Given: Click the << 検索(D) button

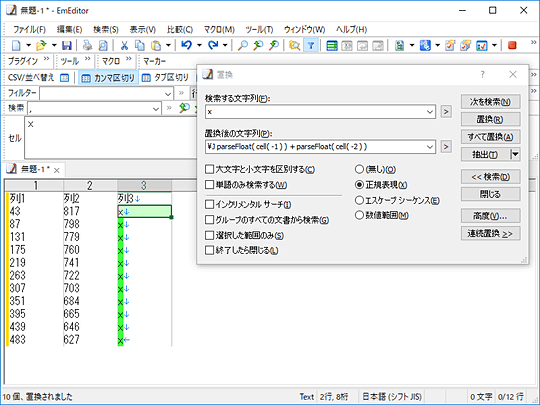Looking at the screenshot, I should [490, 177].
